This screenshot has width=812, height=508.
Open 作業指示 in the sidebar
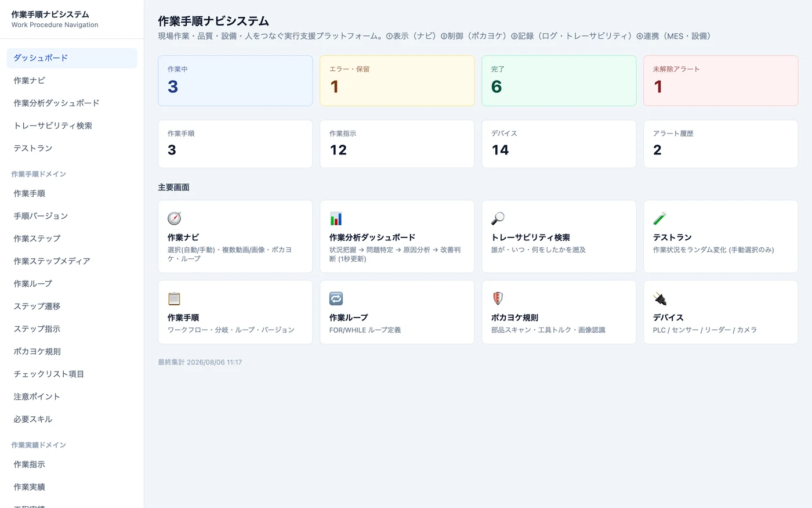pos(72,465)
